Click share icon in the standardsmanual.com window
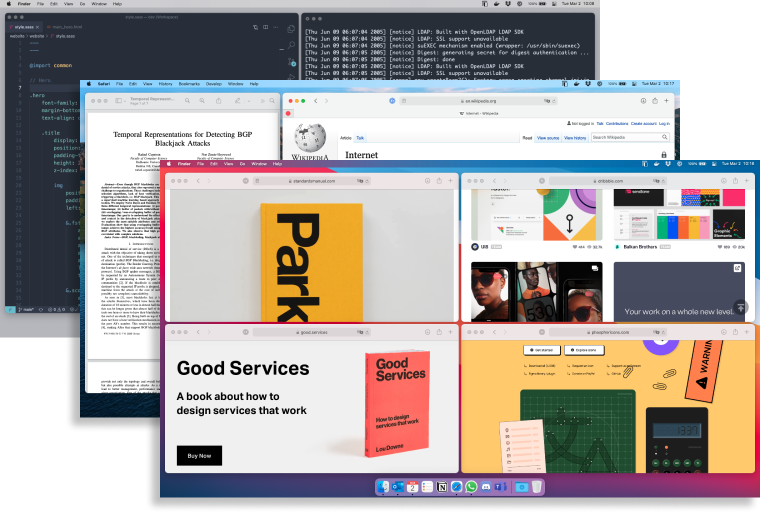This screenshot has height=514, width=760. pos(439,181)
